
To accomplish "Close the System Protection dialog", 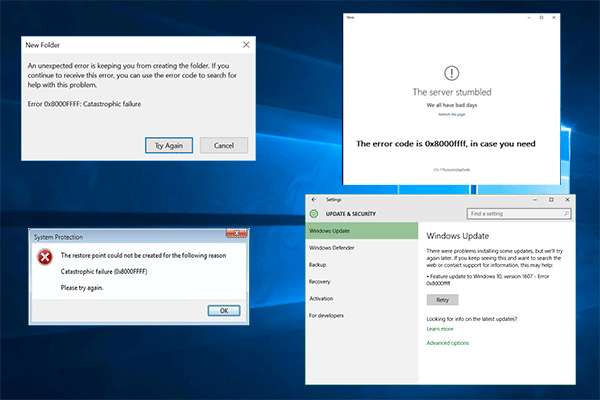I will tap(236, 233).
